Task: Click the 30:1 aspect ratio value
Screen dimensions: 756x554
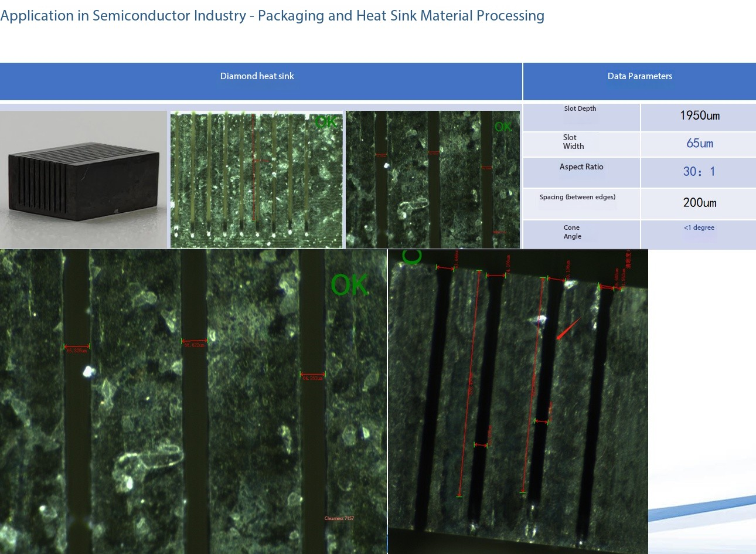Action: pyautogui.click(x=699, y=172)
